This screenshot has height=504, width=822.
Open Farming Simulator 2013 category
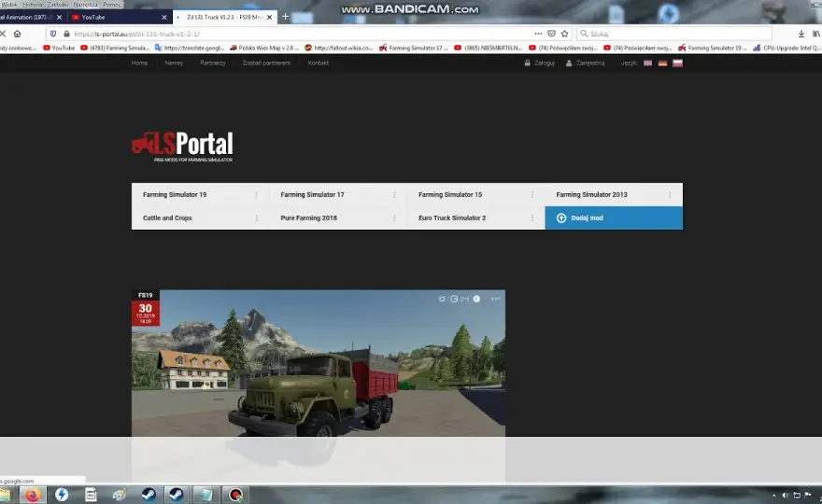coord(592,194)
